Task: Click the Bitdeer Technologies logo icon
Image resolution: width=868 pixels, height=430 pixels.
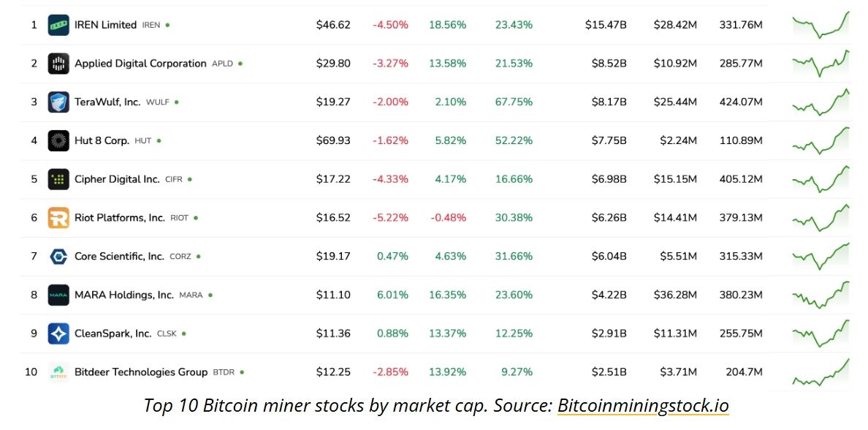Action: point(58,372)
